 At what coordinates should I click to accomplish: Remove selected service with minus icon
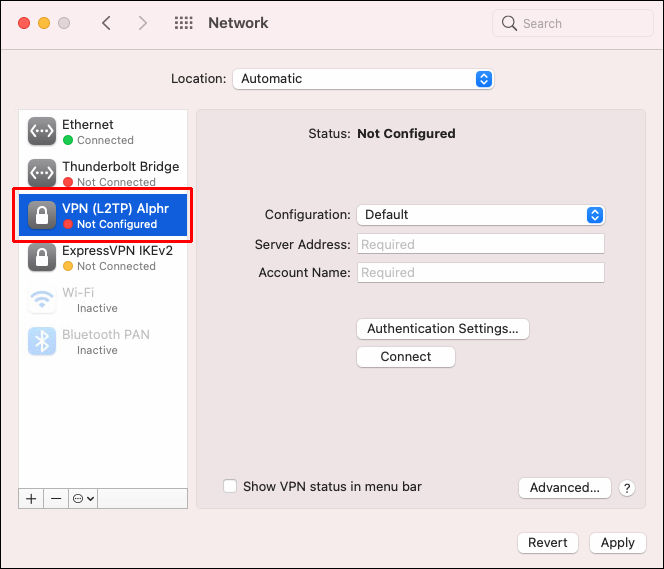click(56, 499)
